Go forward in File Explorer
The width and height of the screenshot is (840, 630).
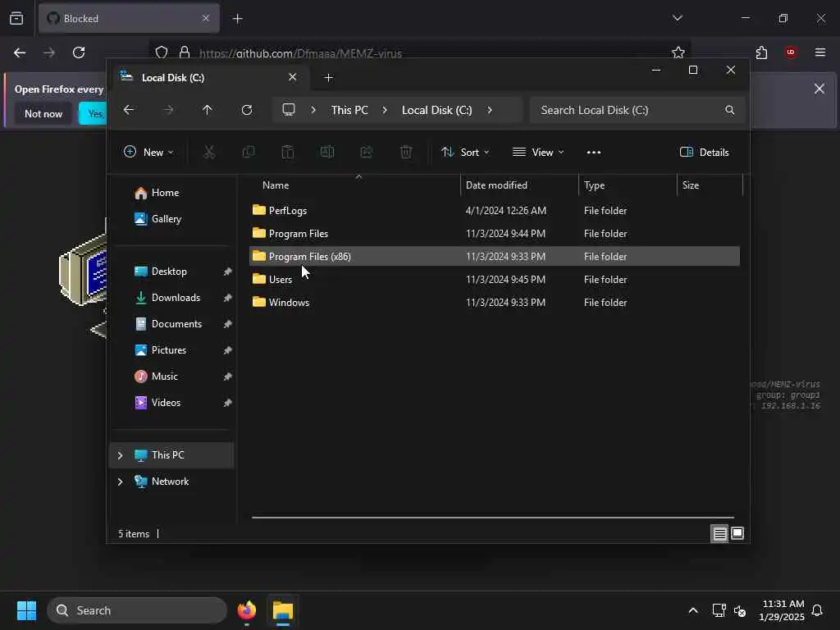(x=168, y=110)
